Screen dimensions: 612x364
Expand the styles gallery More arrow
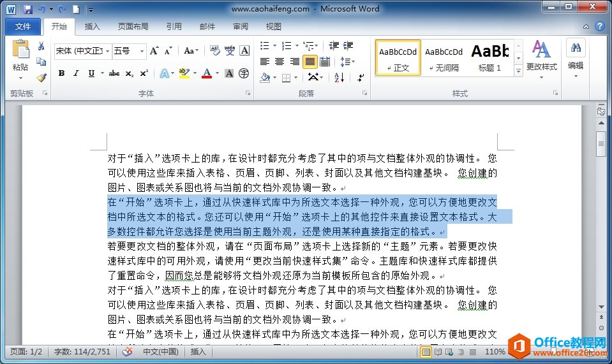coord(518,71)
